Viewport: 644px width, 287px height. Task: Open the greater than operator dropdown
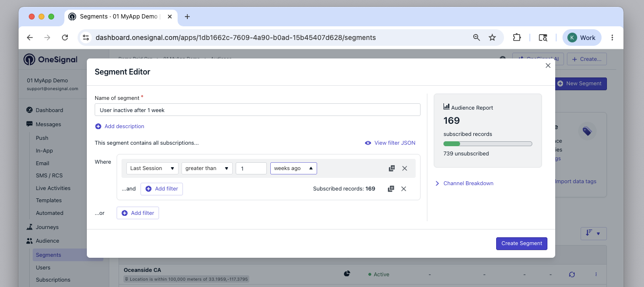[x=207, y=168]
